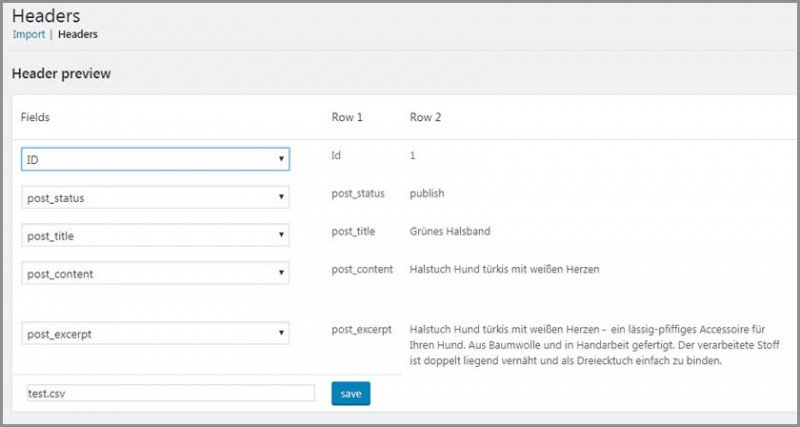Click the Headers page title

46,16
